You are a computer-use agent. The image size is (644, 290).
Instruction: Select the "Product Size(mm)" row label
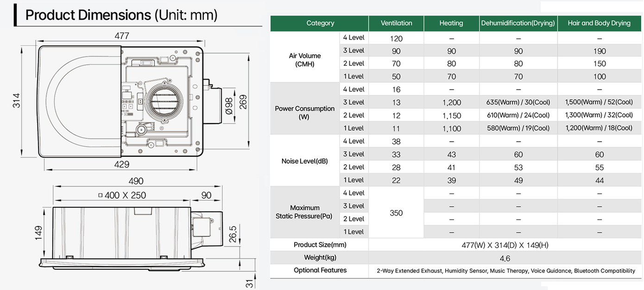[320, 245]
